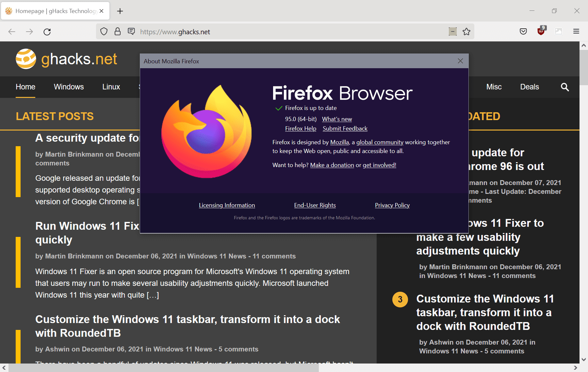Open the Misc navigation item
This screenshot has height=372, width=588.
pos(494,87)
